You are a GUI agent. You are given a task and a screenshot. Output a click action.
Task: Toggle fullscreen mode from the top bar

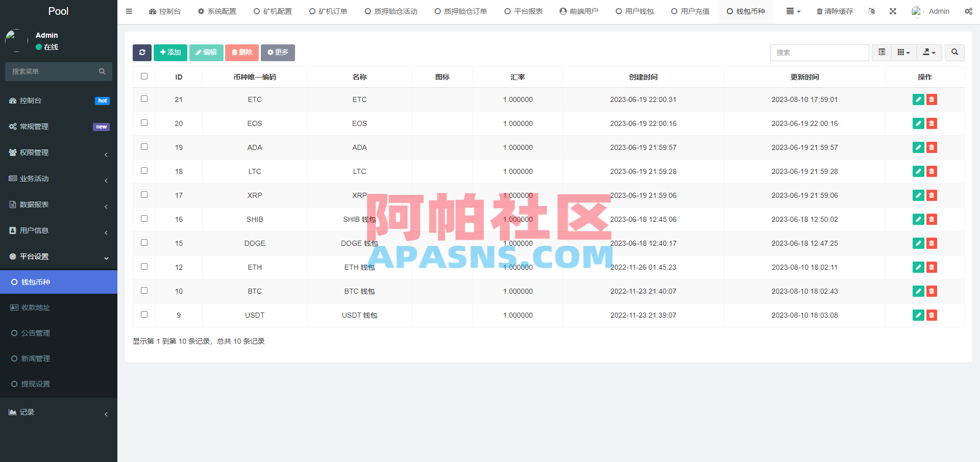(893, 11)
